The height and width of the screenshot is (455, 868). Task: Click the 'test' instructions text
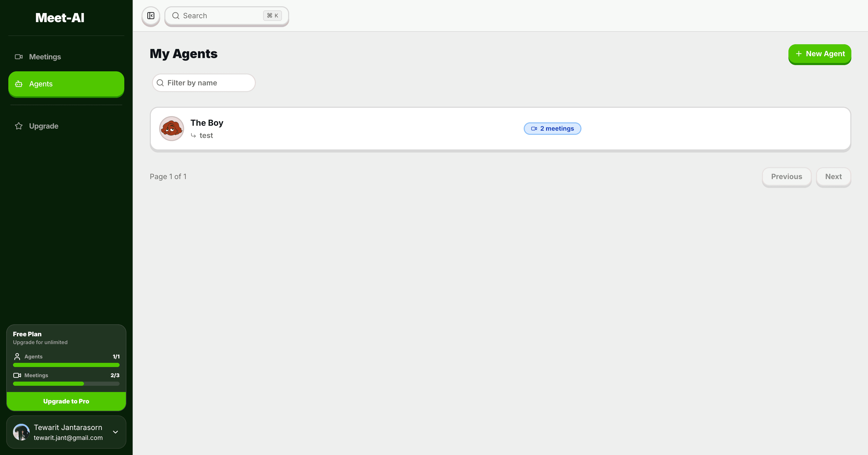(x=206, y=136)
